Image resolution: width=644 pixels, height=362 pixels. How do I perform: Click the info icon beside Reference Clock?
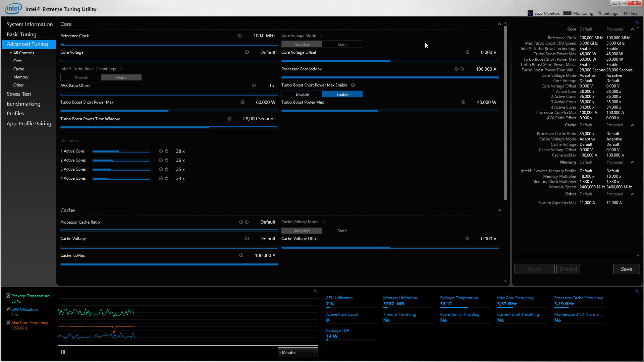239,36
